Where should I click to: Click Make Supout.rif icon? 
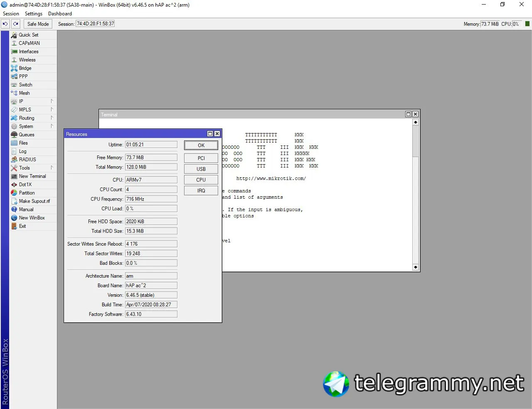[x=14, y=201]
